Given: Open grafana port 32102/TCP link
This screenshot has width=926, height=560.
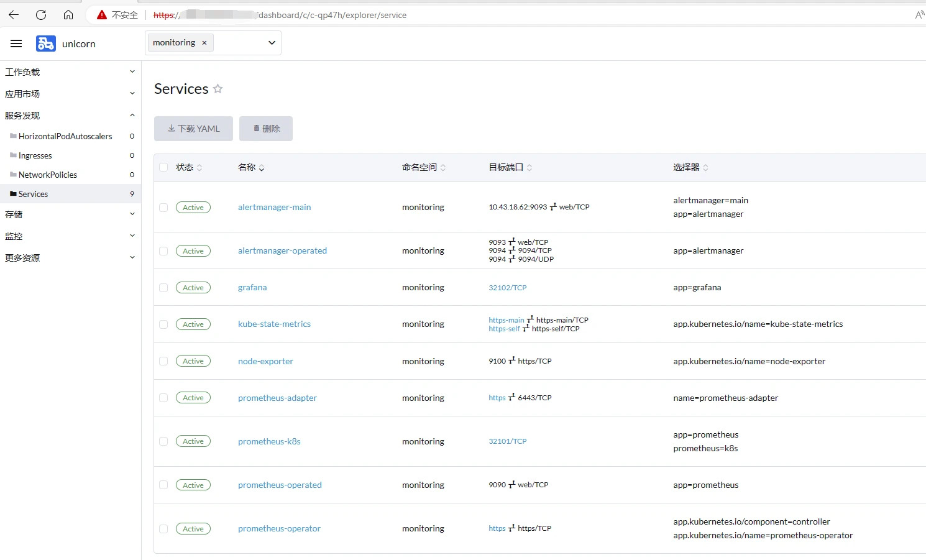Looking at the screenshot, I should (x=508, y=288).
